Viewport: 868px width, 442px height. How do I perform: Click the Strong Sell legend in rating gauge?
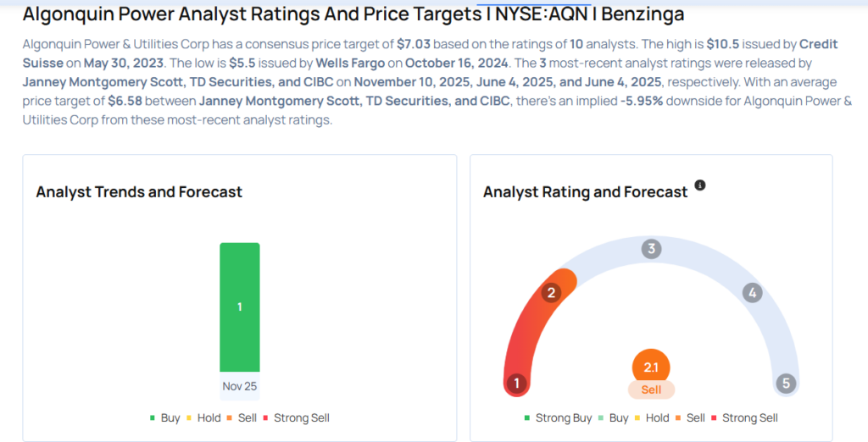point(744,417)
